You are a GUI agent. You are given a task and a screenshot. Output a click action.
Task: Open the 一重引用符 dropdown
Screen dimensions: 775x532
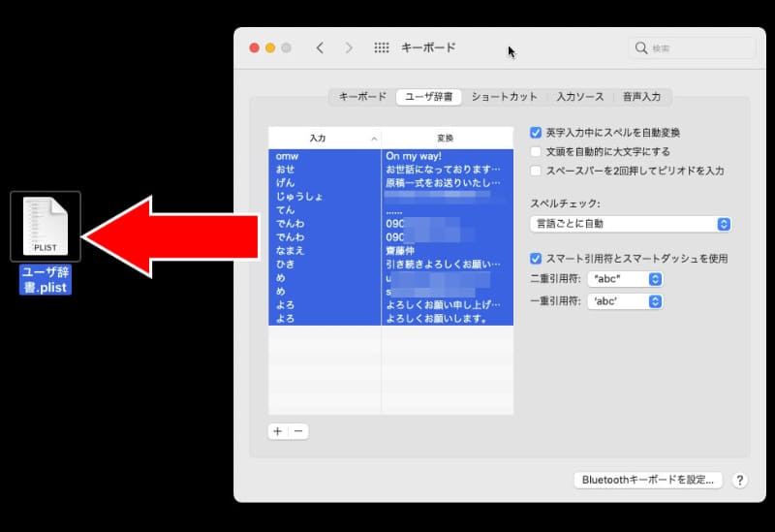[x=625, y=301]
